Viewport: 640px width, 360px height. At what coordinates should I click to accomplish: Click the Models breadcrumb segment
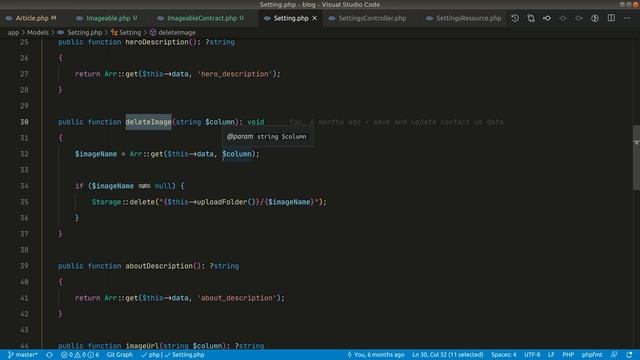(x=38, y=32)
